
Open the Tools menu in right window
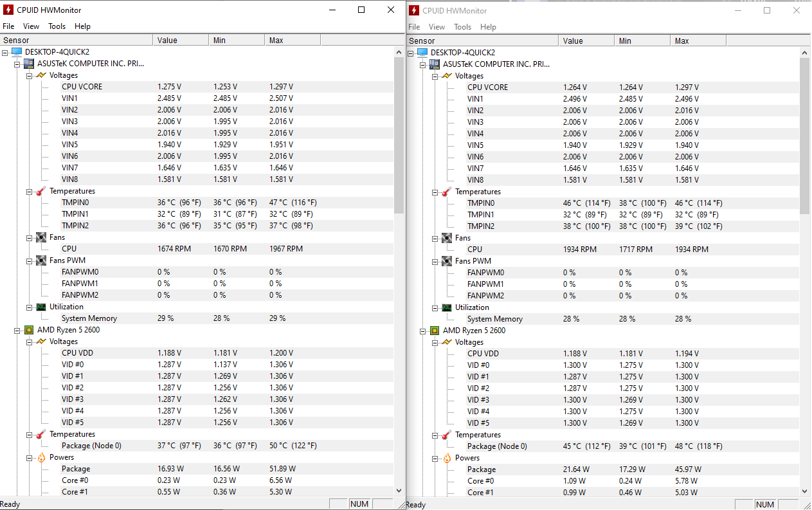click(x=463, y=27)
